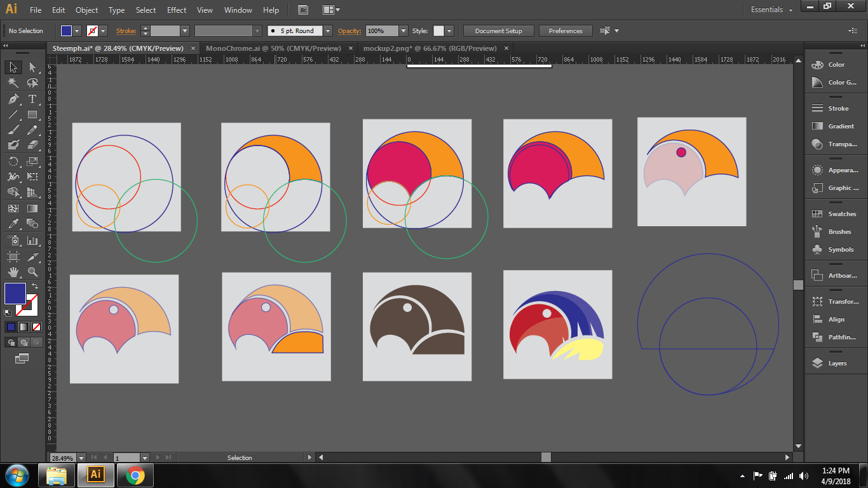Change the screen mode
Viewport: 868px width, 488px height.
(x=22, y=359)
